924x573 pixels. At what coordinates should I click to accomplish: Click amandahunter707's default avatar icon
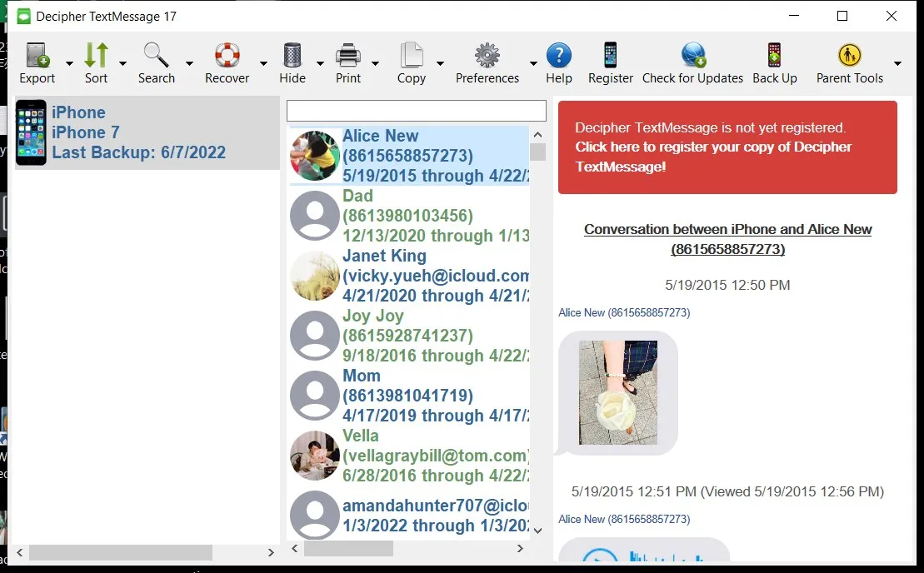click(315, 516)
